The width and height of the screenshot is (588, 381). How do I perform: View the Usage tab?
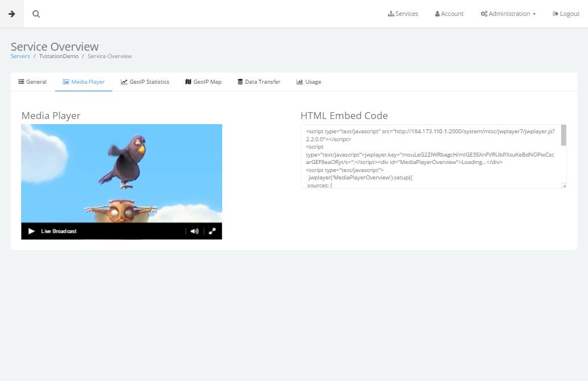coord(309,82)
